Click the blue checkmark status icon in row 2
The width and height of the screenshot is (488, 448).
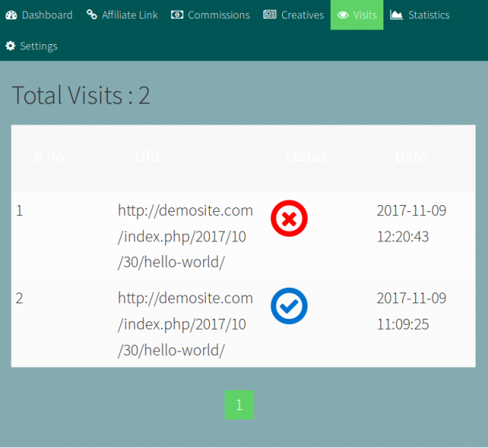click(x=289, y=306)
